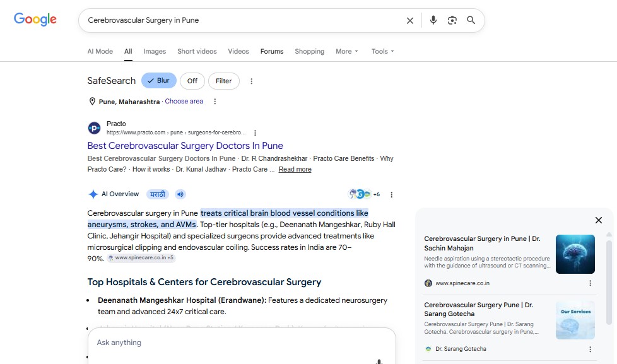Open Dr. Sarang Gotecha source card title
The image size is (617, 364).
(478, 309)
